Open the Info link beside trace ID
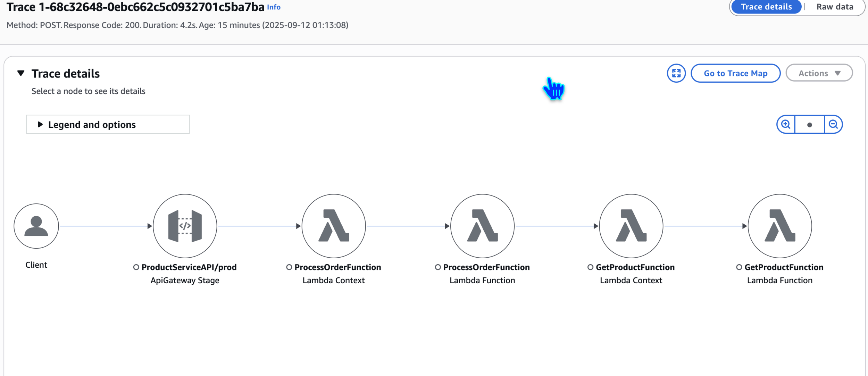 [x=274, y=7]
